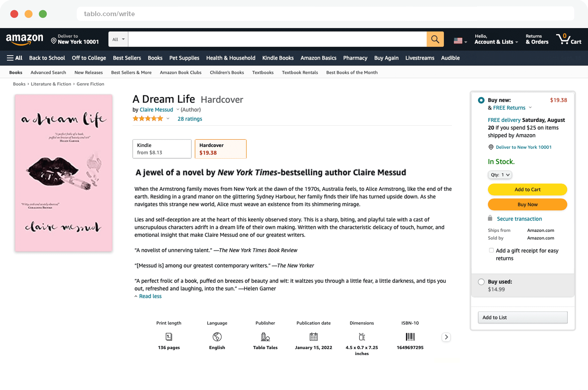Click the orange search magnifier button

pyautogui.click(x=435, y=39)
